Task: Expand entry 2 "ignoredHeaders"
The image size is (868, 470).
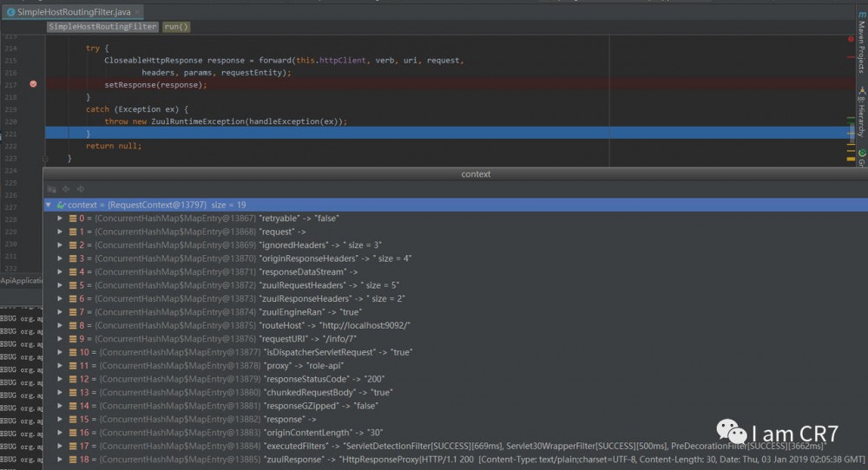Action: point(60,245)
